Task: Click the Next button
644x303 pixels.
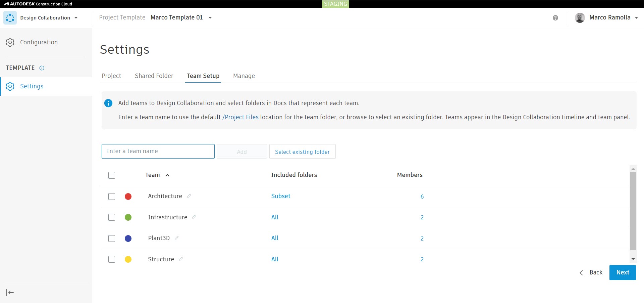Action: pos(623,272)
